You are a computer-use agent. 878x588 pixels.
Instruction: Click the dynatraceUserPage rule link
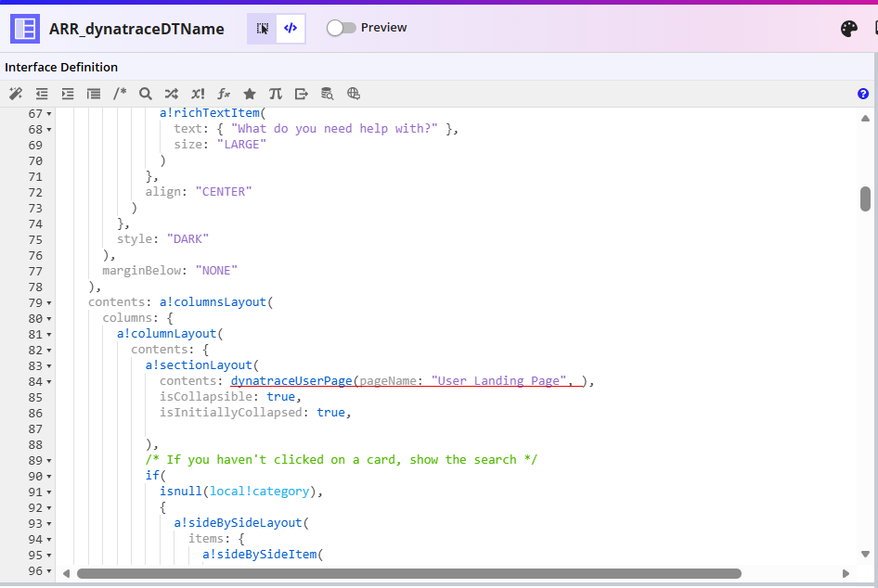pos(291,381)
